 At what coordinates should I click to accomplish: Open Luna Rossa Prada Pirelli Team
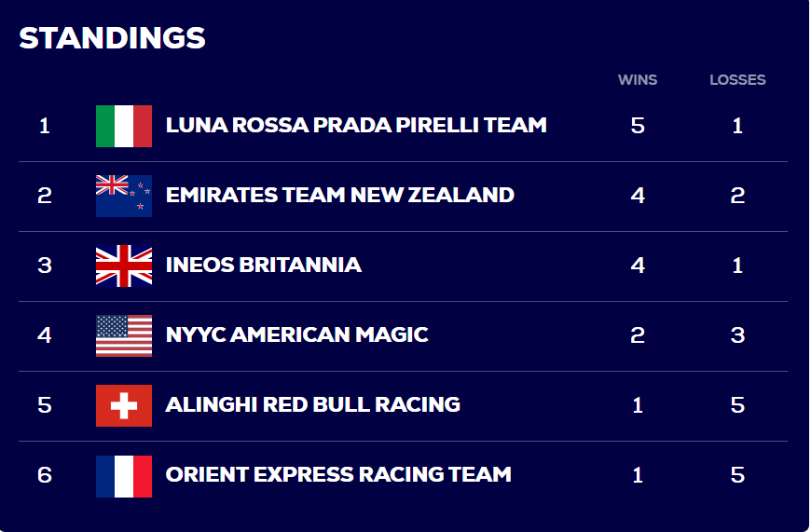(356, 125)
